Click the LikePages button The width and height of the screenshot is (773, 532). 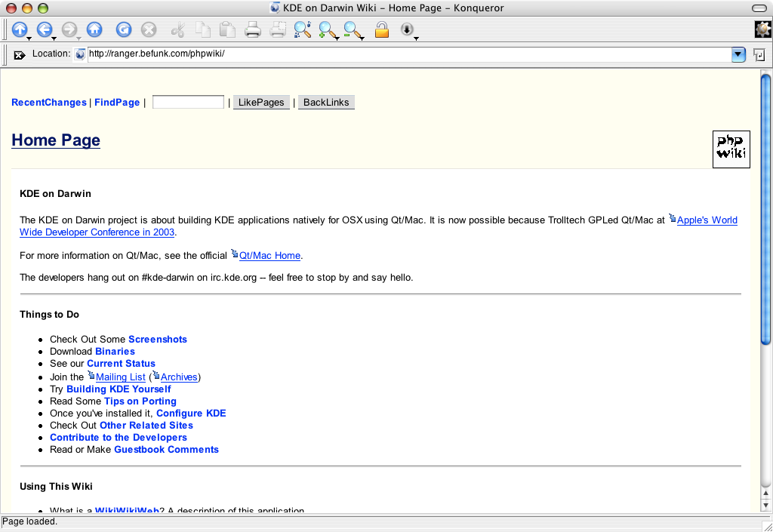(261, 103)
